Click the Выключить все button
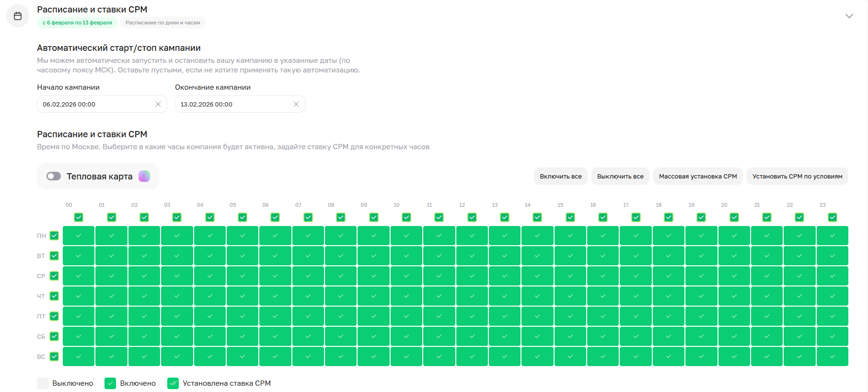Viewport: 868px width, 392px height. (x=620, y=176)
